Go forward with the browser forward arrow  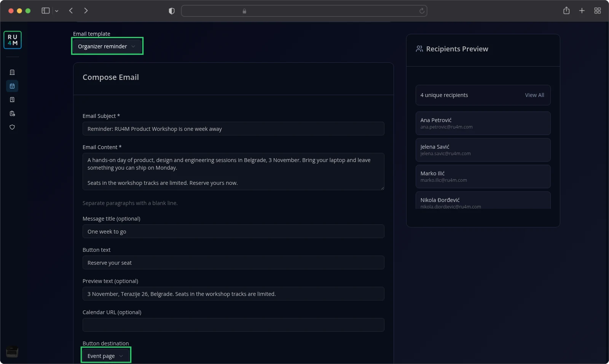point(86,11)
